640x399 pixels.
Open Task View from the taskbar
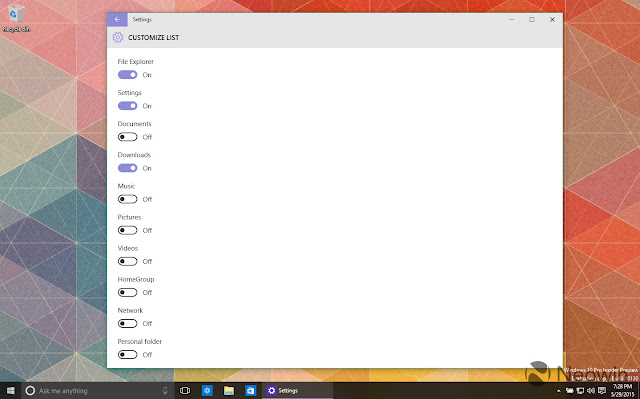(185, 391)
